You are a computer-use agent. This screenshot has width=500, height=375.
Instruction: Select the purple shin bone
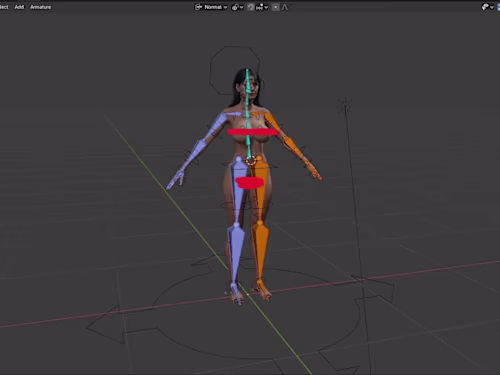[x=235, y=253]
